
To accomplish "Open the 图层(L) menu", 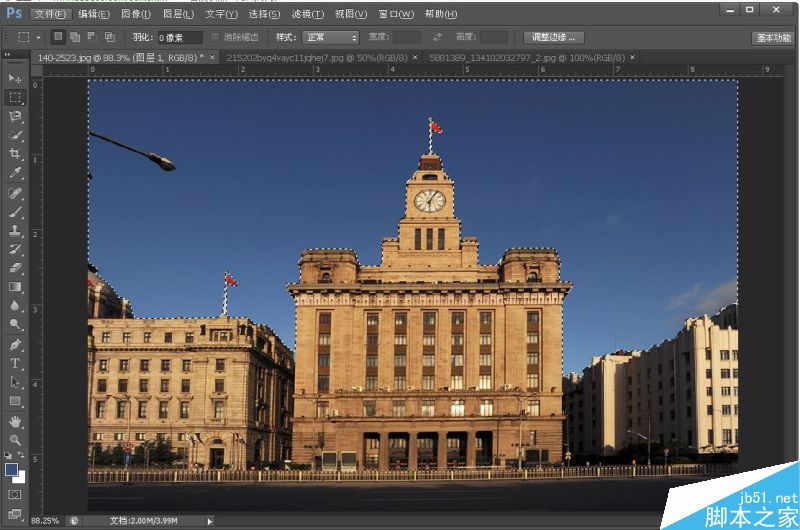I will (x=179, y=14).
